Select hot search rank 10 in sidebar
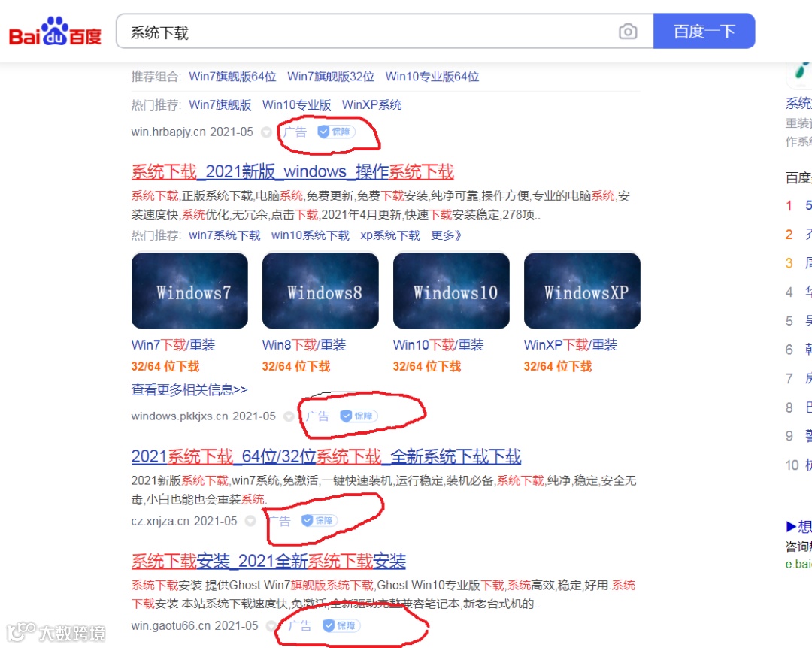The image size is (812, 648). click(x=798, y=465)
